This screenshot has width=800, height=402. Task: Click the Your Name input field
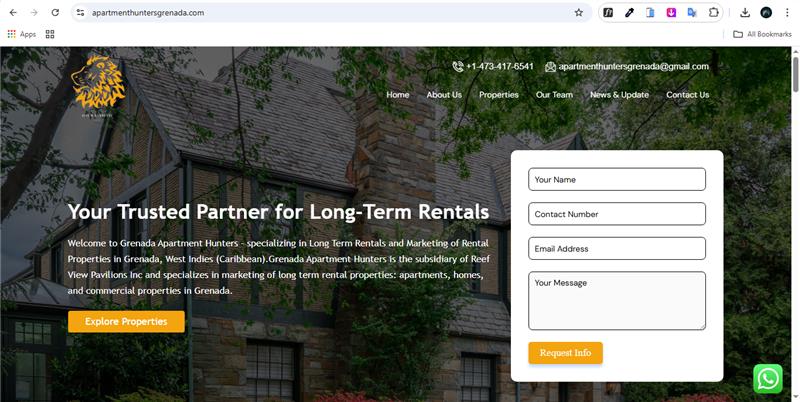click(x=617, y=180)
